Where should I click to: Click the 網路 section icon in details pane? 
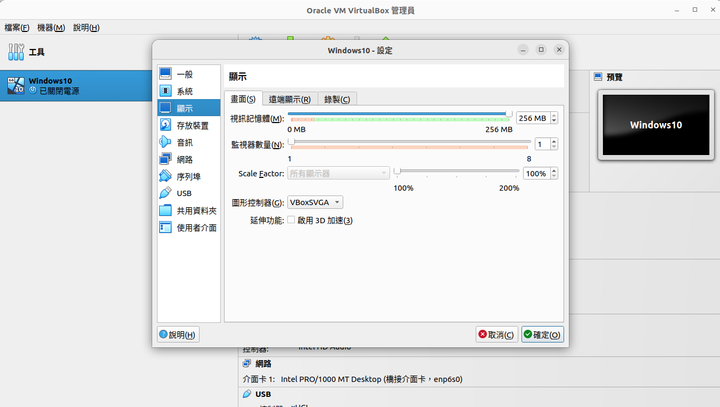tap(247, 363)
